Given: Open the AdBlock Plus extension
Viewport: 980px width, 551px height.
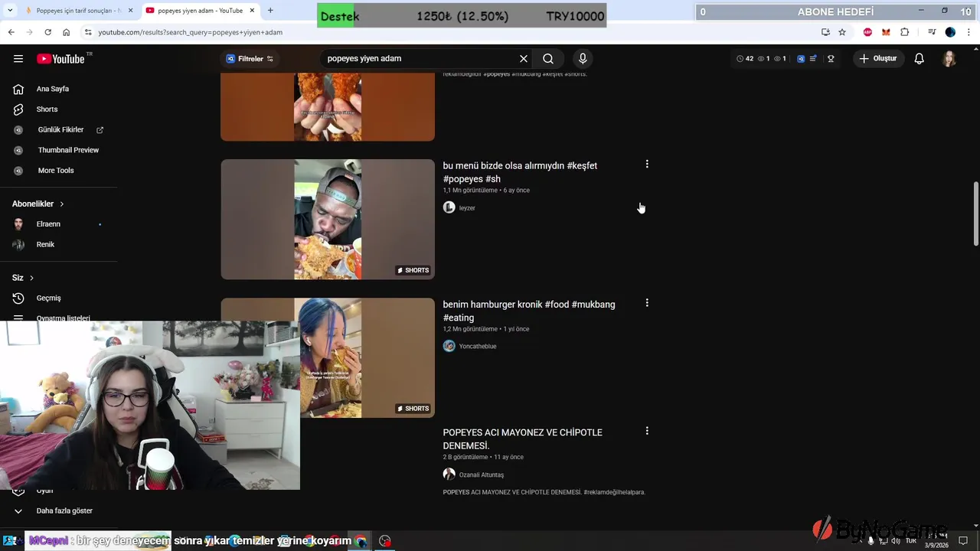Looking at the screenshot, I should click(x=867, y=32).
